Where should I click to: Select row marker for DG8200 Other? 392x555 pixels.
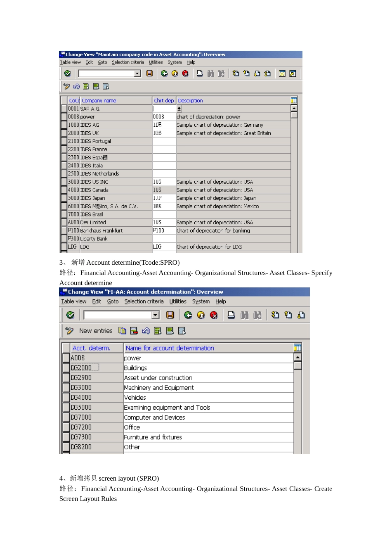click(66, 447)
